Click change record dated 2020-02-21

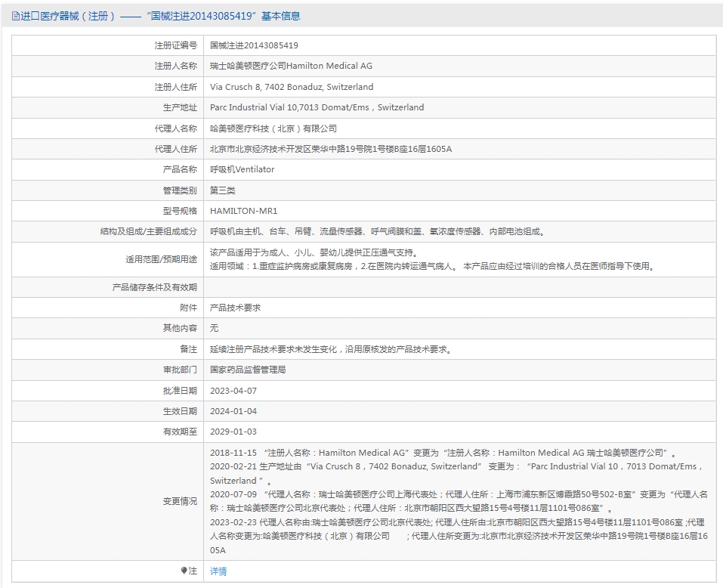point(456,473)
